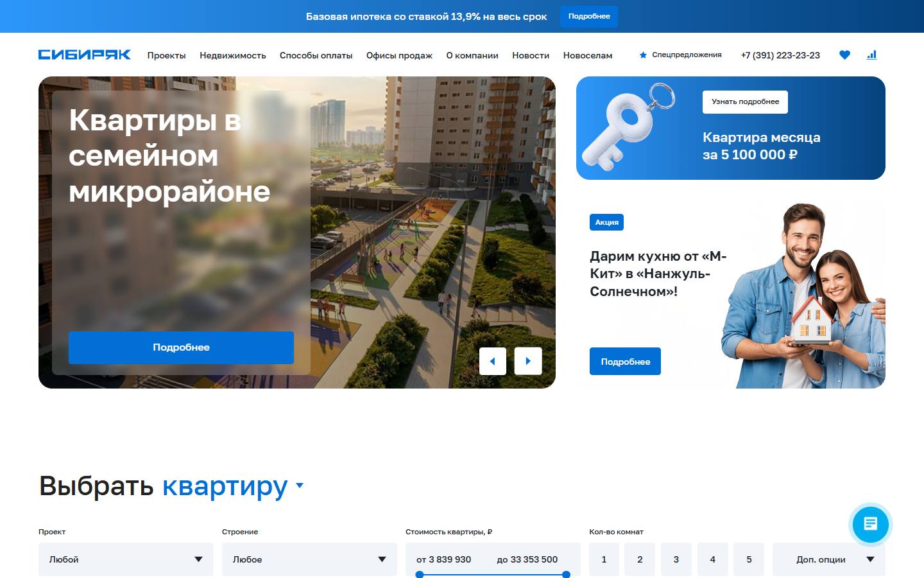Open Проекты menu
Image resolution: width=924 pixels, height=578 pixels.
pos(166,55)
